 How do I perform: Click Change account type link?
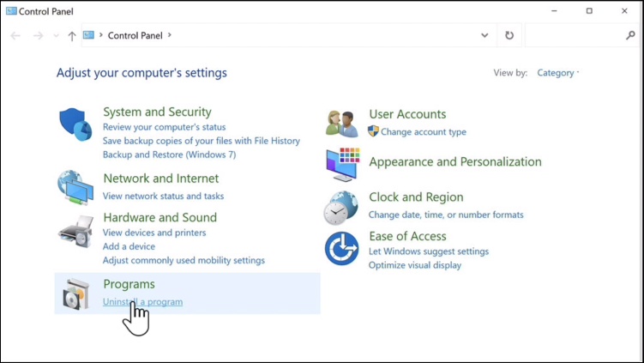tap(424, 132)
